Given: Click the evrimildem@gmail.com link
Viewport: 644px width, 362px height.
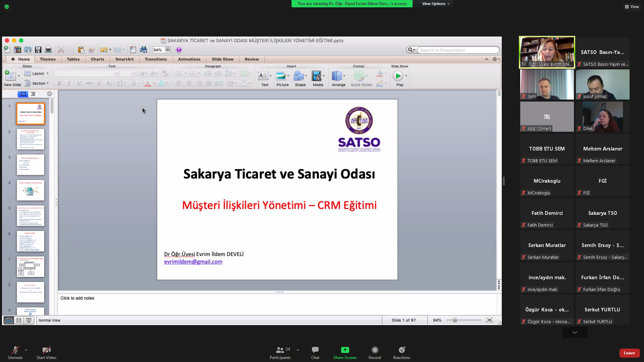Looking at the screenshot, I should [x=193, y=262].
